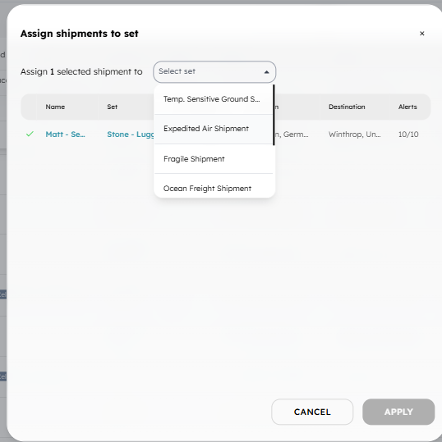Open the Matt - Se... shipment link
Screen dimensions: 442x442
pos(65,134)
